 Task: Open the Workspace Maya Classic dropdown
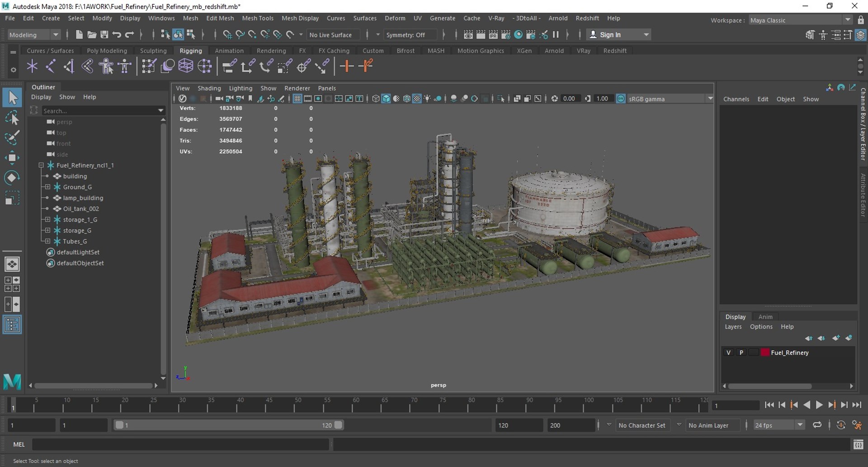pos(801,20)
